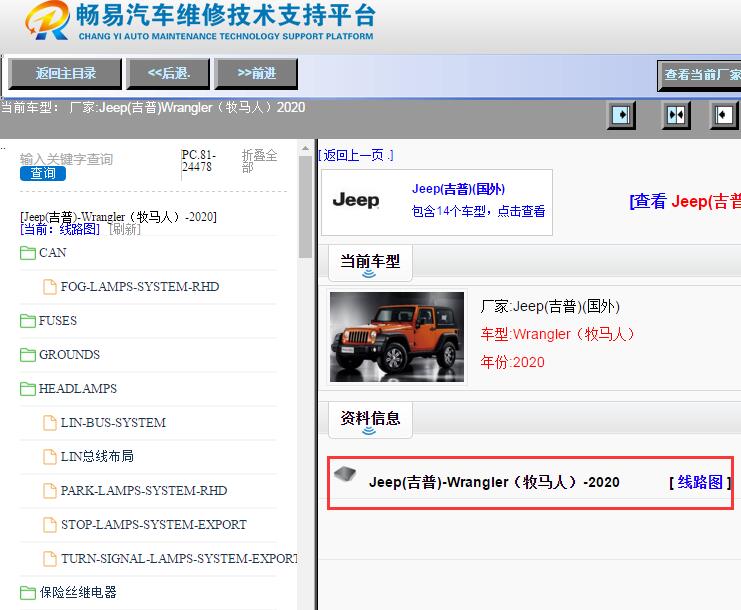The image size is (741, 610).
Task: Open LIN-BUS-SYSTEM document
Action: pos(113,423)
